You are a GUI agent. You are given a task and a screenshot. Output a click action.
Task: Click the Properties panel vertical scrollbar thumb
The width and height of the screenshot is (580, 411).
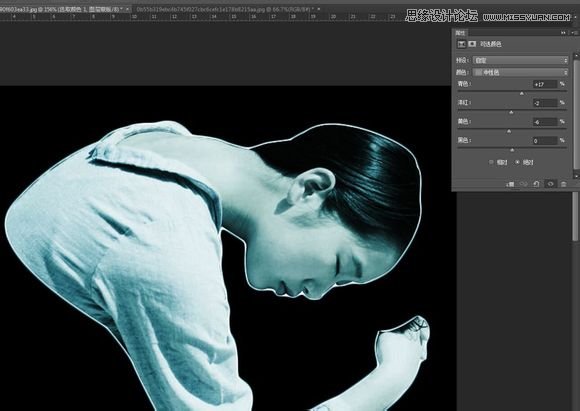576,115
